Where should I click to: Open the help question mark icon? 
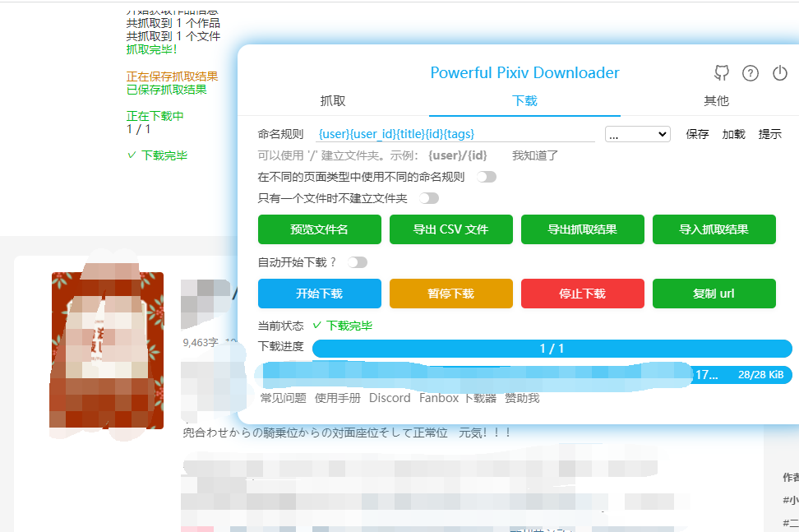(x=750, y=73)
